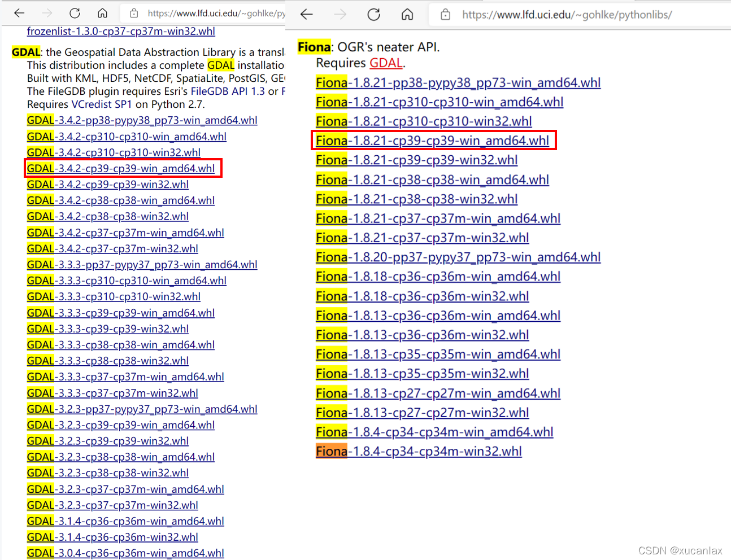Download GDAL-3.4.2-cp310-cp310-win_amd64.whl

click(127, 137)
